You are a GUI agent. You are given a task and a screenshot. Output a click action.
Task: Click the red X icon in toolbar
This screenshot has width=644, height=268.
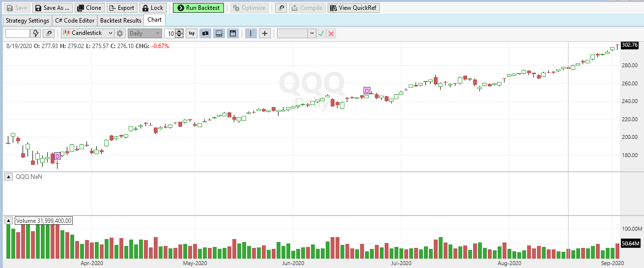tap(332, 33)
